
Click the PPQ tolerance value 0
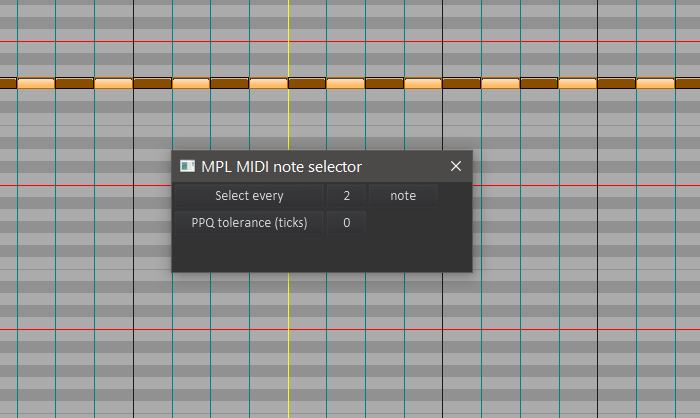[x=346, y=223]
